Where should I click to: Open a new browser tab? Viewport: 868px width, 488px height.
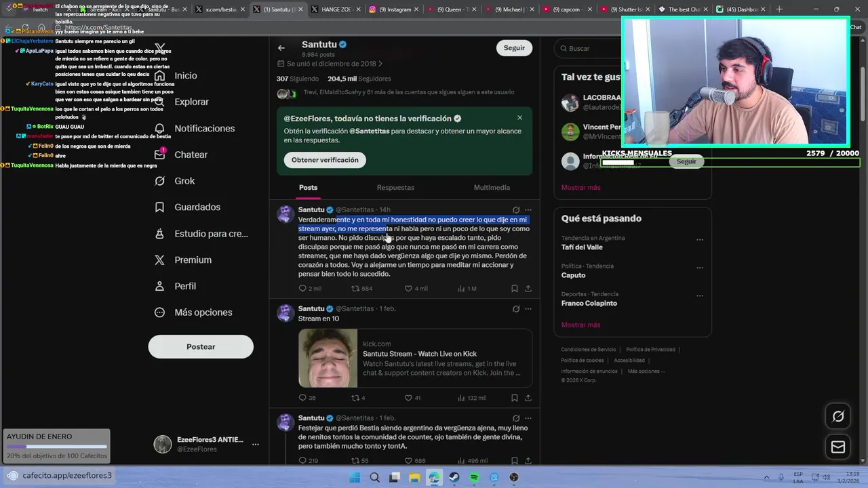779,9
